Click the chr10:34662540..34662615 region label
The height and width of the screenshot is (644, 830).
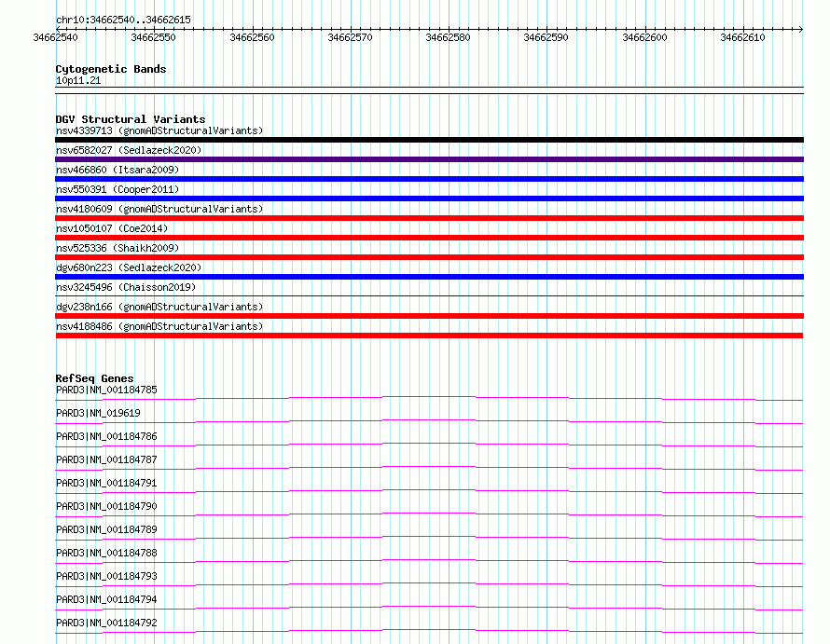pyautogui.click(x=123, y=21)
